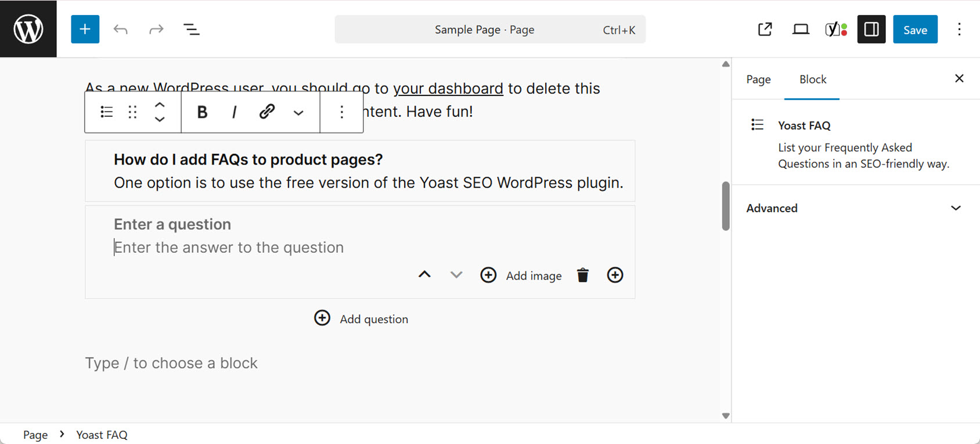Image resolution: width=980 pixels, height=444 pixels.
Task: Open more formatting options dropdown
Action: [x=298, y=112]
